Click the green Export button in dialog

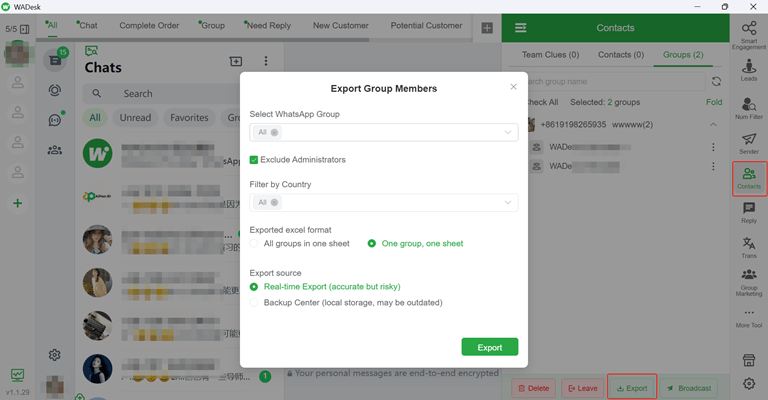click(x=490, y=347)
